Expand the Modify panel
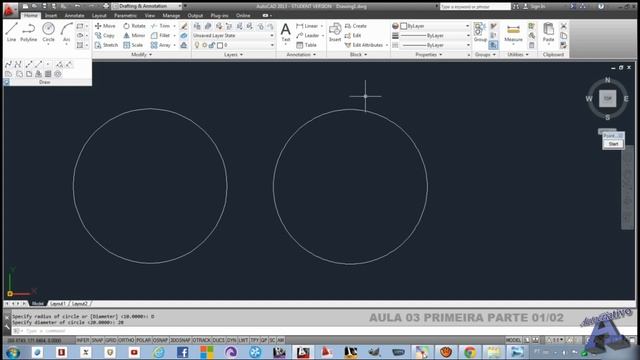The image size is (640, 360). click(x=141, y=54)
